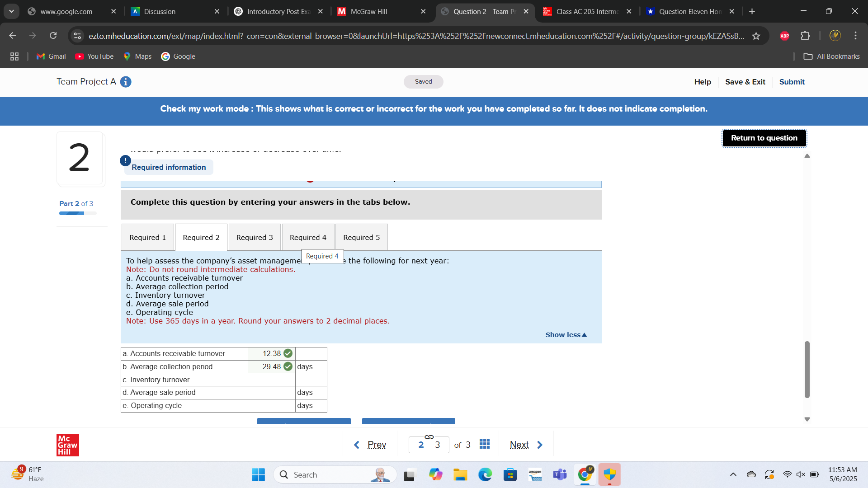Viewport: 868px width, 488px height.
Task: Click the Required information alert icon
Action: click(x=125, y=160)
